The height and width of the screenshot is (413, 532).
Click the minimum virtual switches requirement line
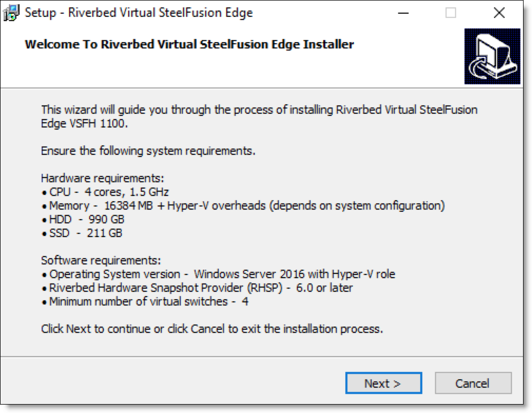coord(145,301)
